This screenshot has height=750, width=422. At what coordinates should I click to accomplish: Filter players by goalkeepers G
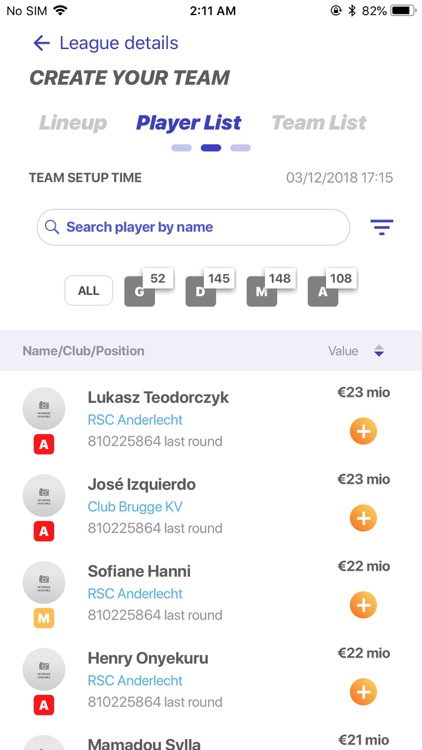[x=140, y=291]
